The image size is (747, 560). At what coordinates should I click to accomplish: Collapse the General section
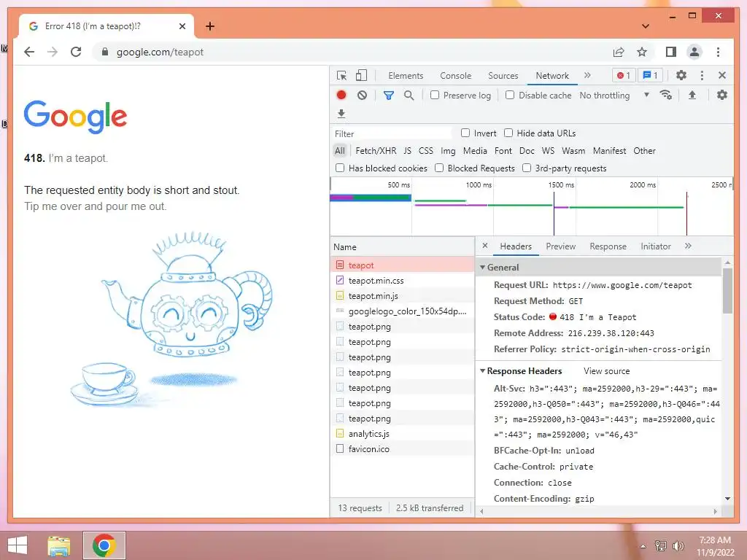tap(483, 268)
